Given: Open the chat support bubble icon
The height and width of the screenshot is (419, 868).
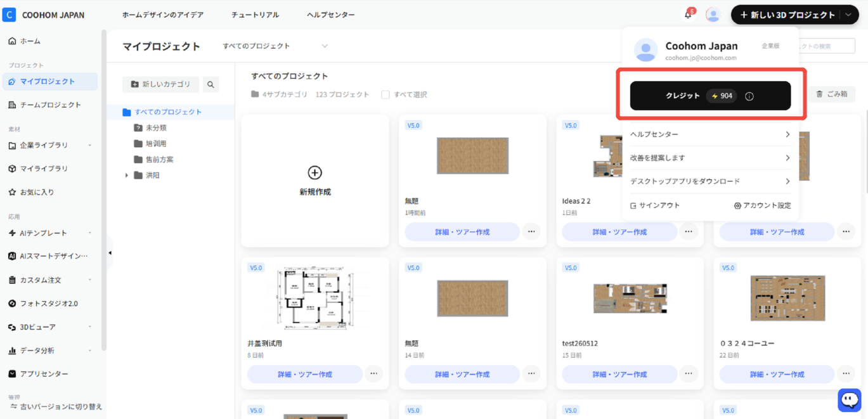Looking at the screenshot, I should pos(850,400).
